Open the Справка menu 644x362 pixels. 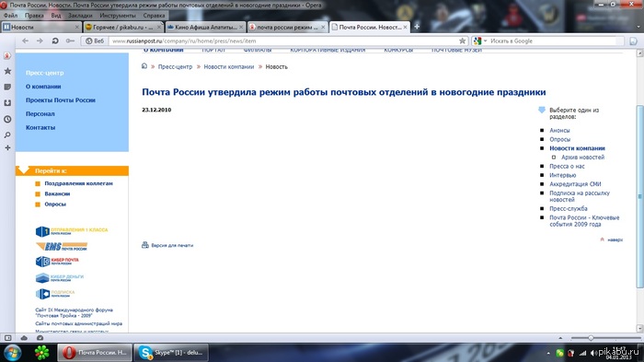pyautogui.click(x=154, y=16)
